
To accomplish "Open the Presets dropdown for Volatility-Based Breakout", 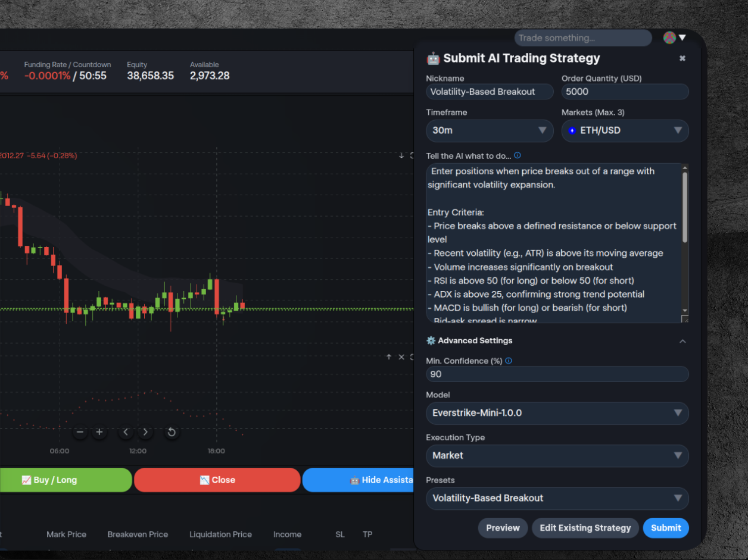I will point(557,499).
